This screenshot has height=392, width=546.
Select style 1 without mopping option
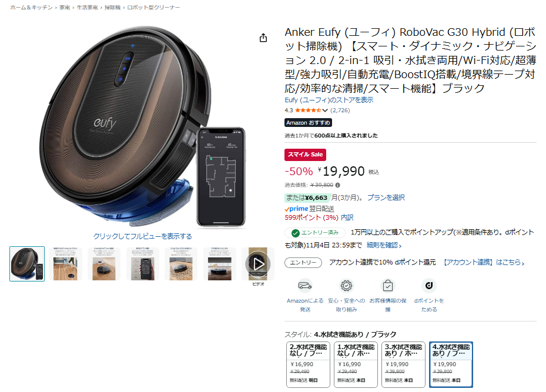click(356, 364)
